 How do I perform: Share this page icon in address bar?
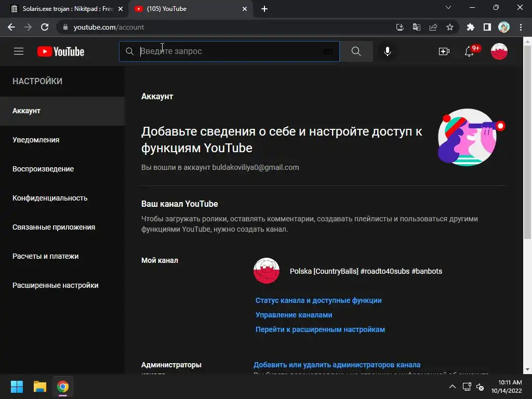tap(433, 27)
